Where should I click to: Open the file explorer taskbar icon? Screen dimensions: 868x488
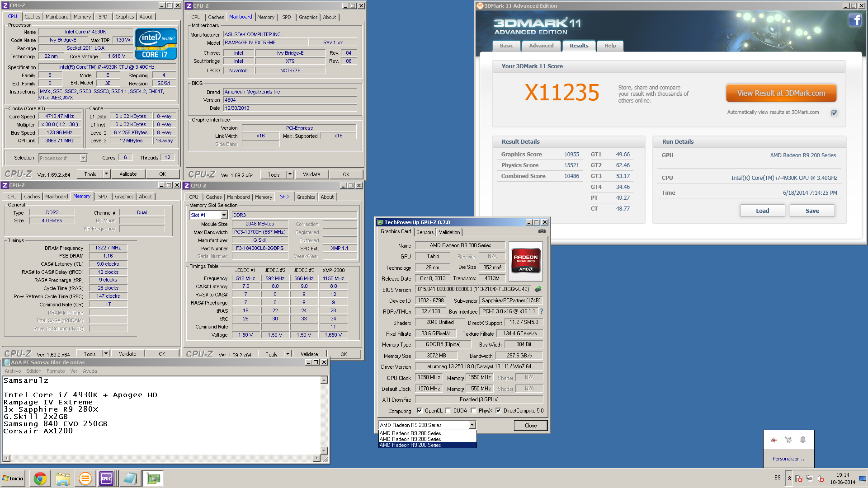[63, 479]
